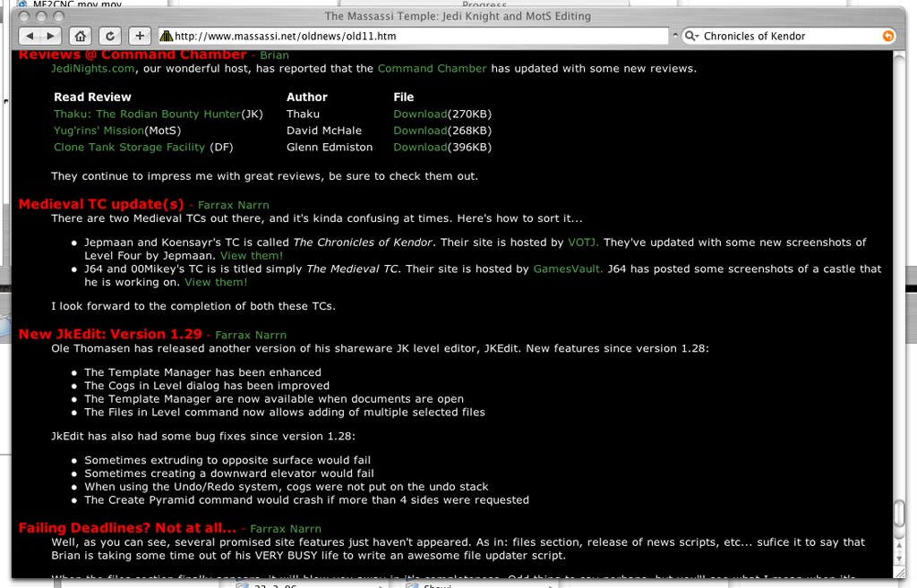The image size is (917, 588).
Task: Click the Failing Deadlines? Not at all headline
Action: click(x=127, y=528)
